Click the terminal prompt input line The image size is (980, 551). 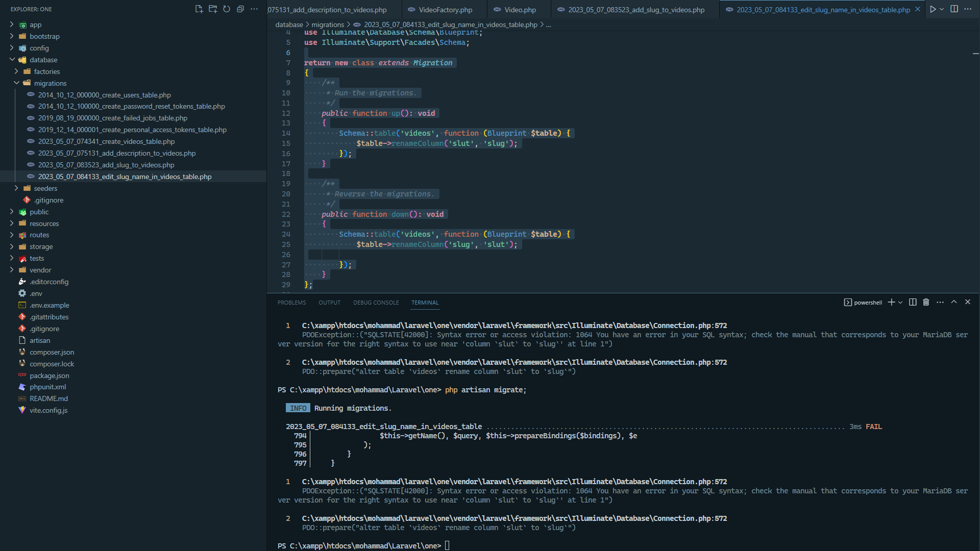coord(447,546)
